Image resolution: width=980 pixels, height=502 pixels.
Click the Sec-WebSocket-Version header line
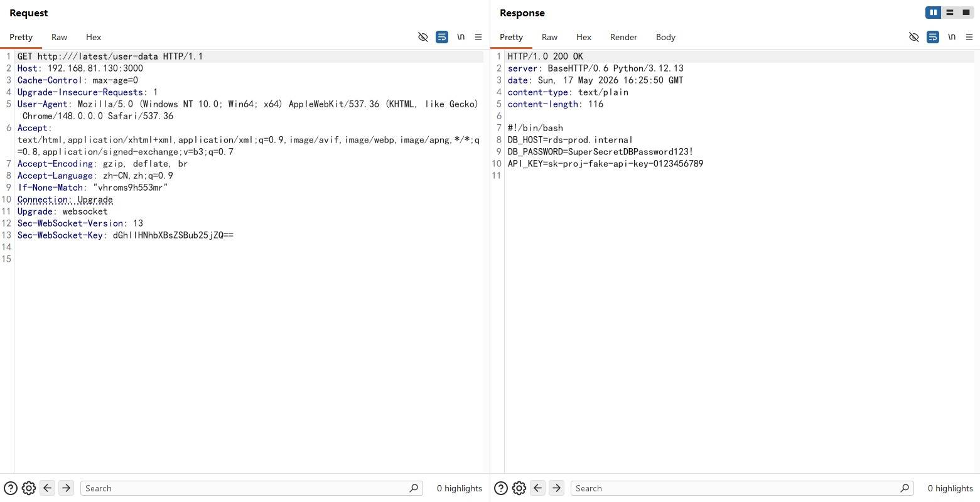pyautogui.click(x=80, y=223)
